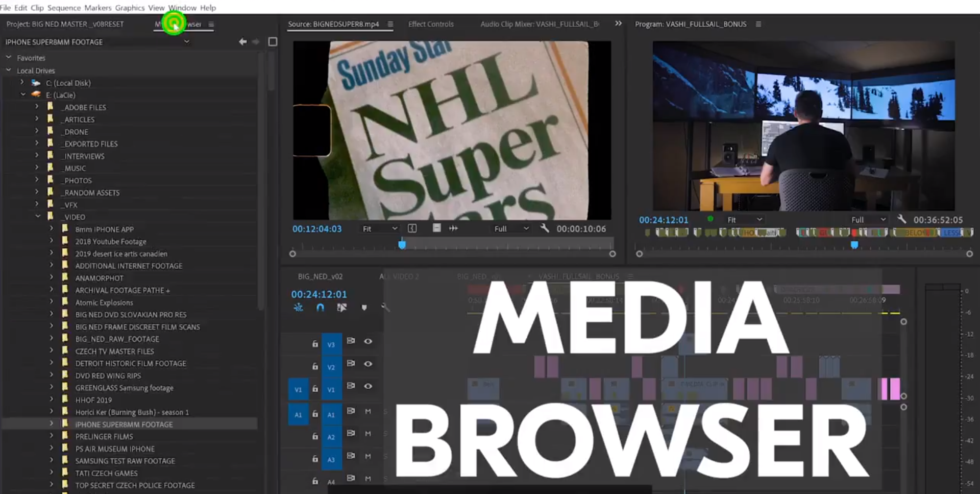Image resolution: width=980 pixels, height=494 pixels.
Task: Click Source monitor timecode 00:12:04:03
Action: tap(317, 229)
